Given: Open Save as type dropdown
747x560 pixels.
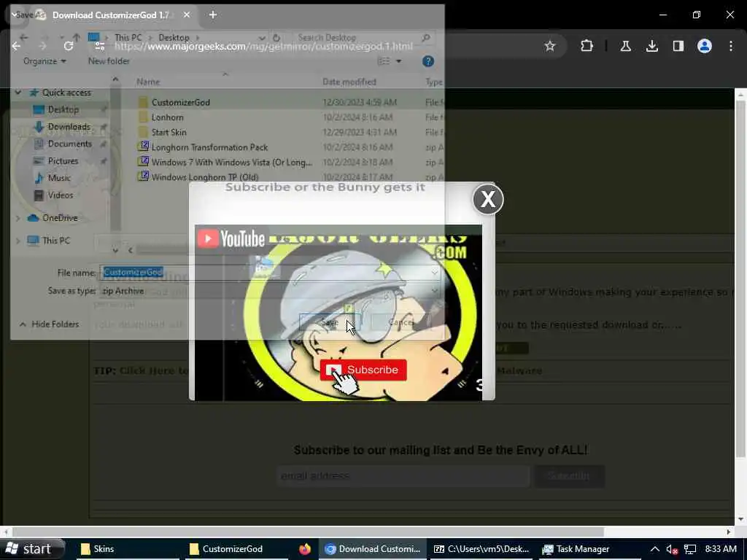Looking at the screenshot, I should (270, 291).
